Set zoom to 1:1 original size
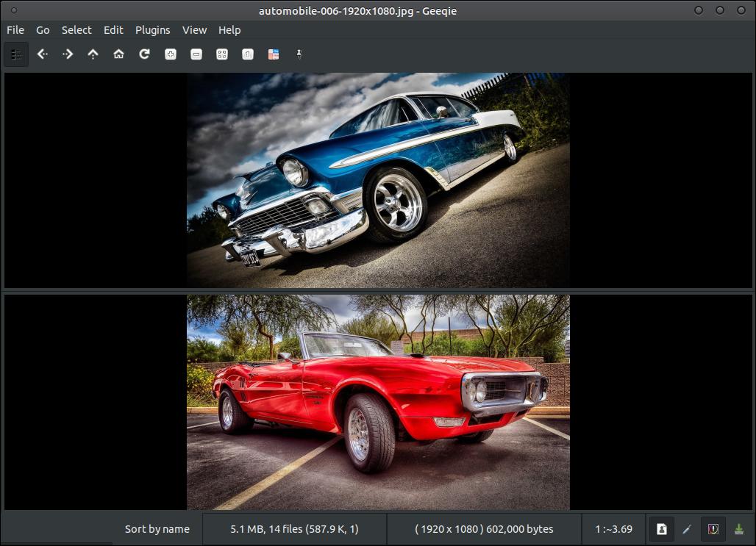Screen dimensions: 756x546 248,54
